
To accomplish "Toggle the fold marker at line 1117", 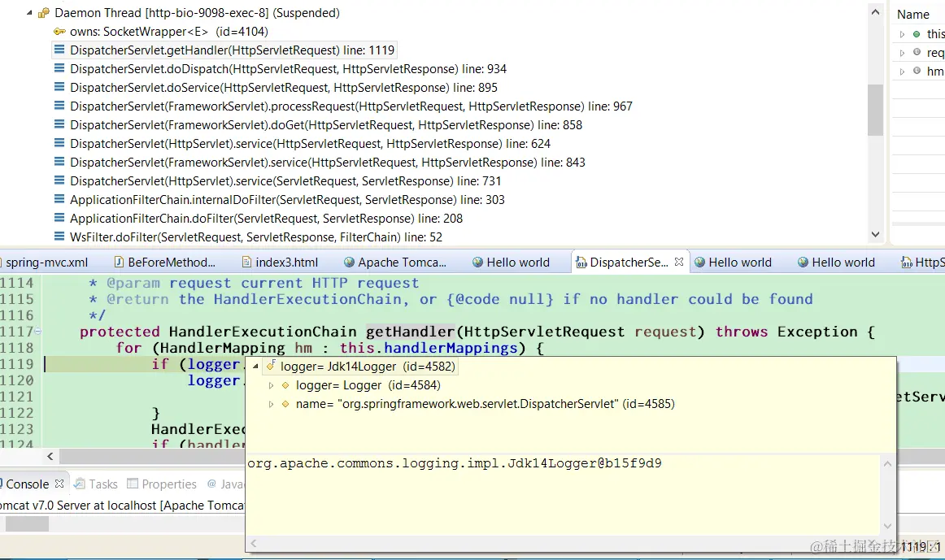I will click(x=38, y=331).
